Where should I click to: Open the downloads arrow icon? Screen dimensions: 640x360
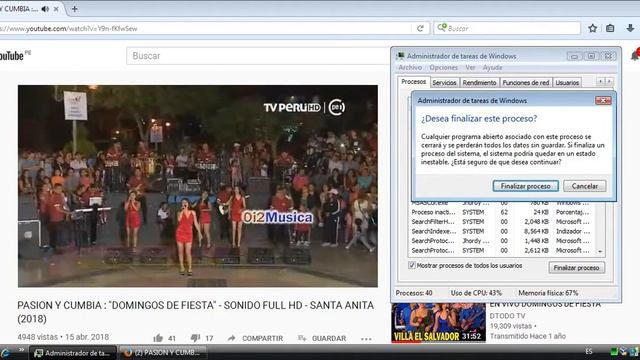[x=630, y=28]
